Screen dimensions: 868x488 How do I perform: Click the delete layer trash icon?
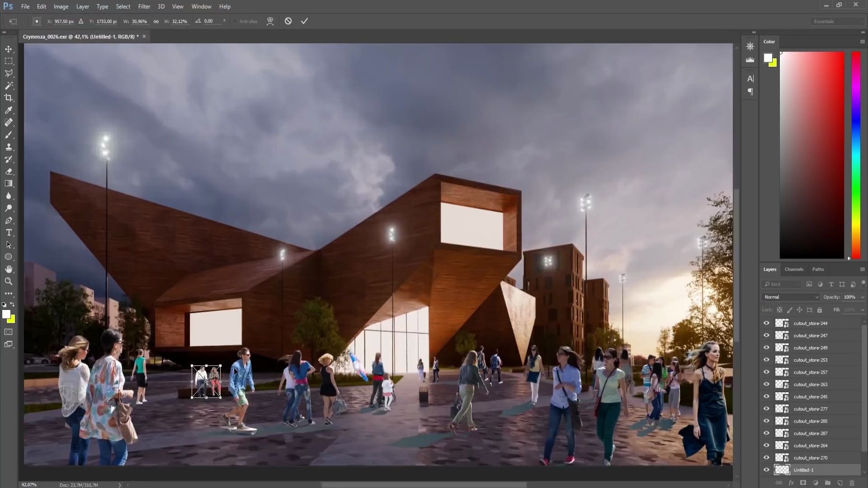pyautogui.click(x=852, y=483)
